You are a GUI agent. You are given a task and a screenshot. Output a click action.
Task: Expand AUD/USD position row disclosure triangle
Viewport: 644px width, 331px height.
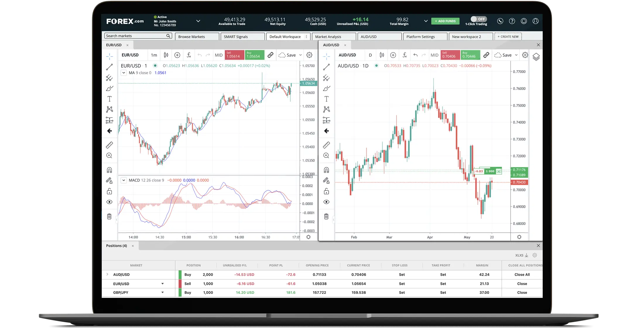[x=107, y=275]
